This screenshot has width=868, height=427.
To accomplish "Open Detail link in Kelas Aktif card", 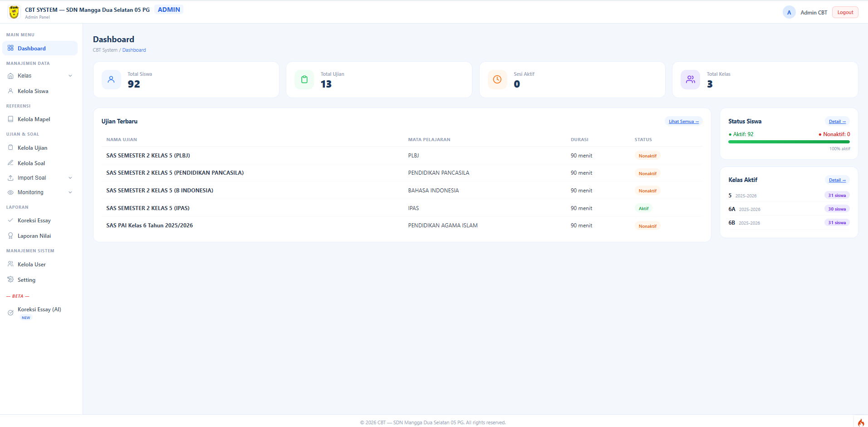I will pos(837,180).
